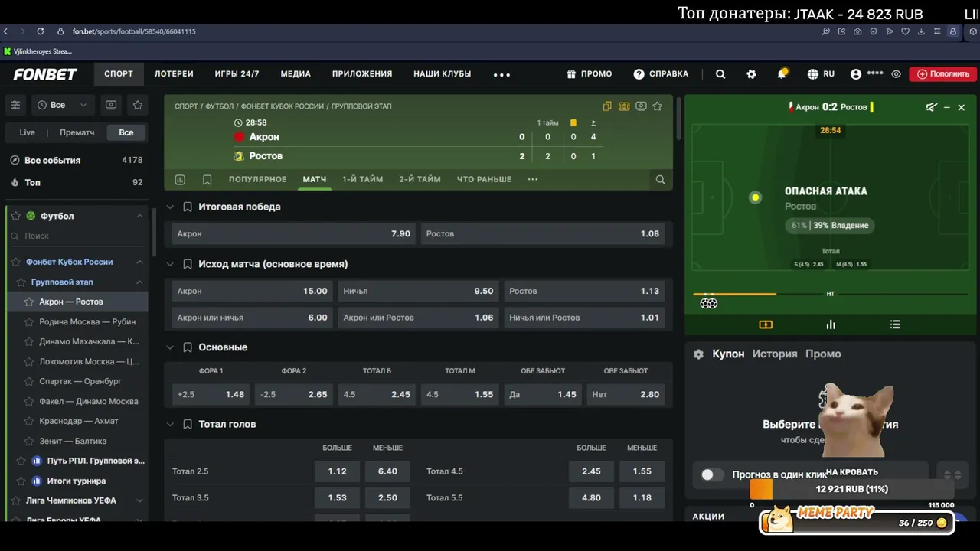
Task: Open the Справка help link
Action: coord(661,74)
